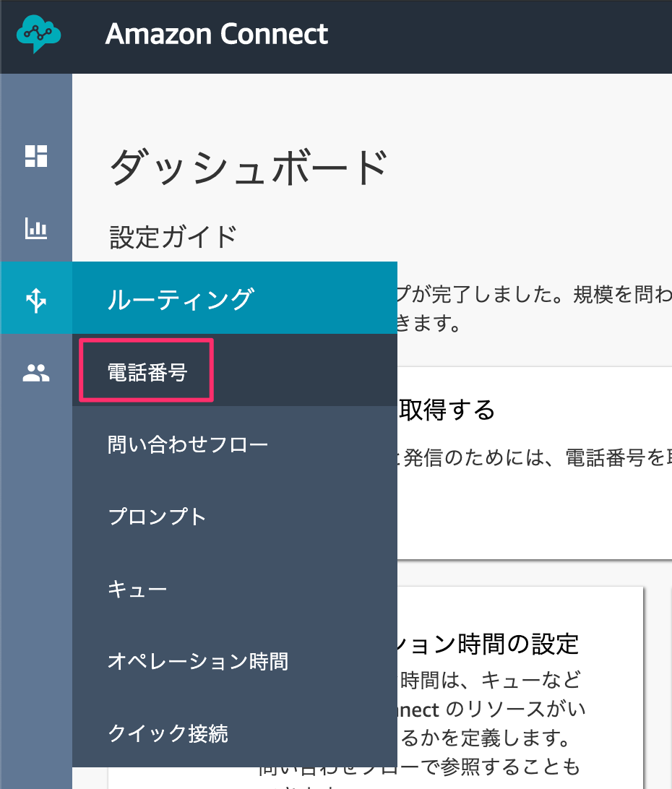Choose プロンプト in the routing menu
The height and width of the screenshot is (789, 672).
(x=157, y=517)
